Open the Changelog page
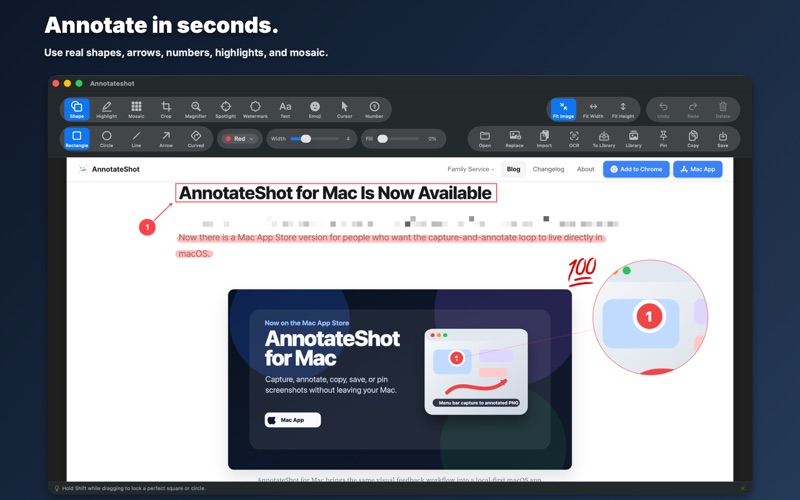800x500 pixels. tap(548, 169)
